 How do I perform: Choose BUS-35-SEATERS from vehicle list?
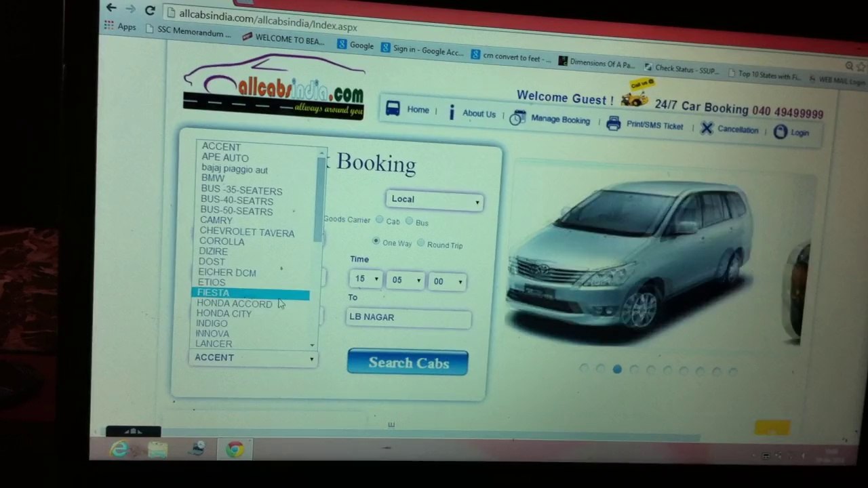241,190
